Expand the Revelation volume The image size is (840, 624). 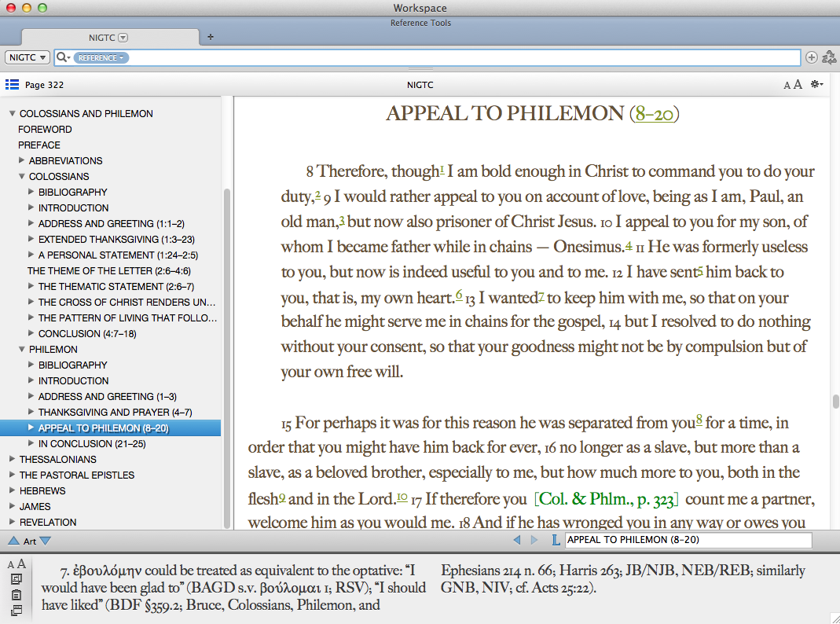pyautogui.click(x=12, y=522)
